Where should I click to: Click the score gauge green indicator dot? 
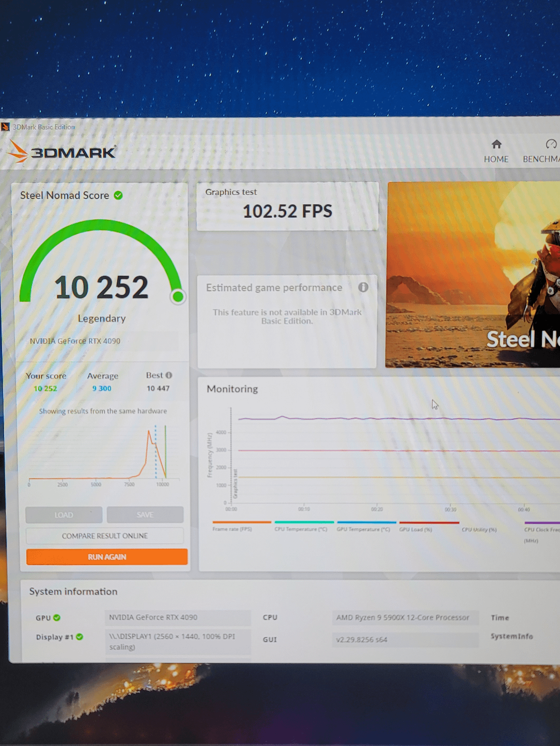tap(178, 297)
